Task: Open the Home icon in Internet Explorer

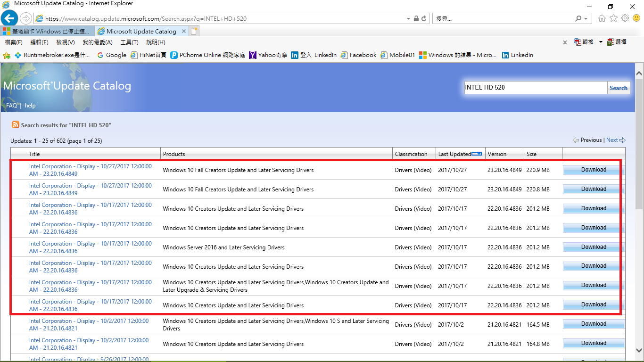Action: tap(602, 18)
